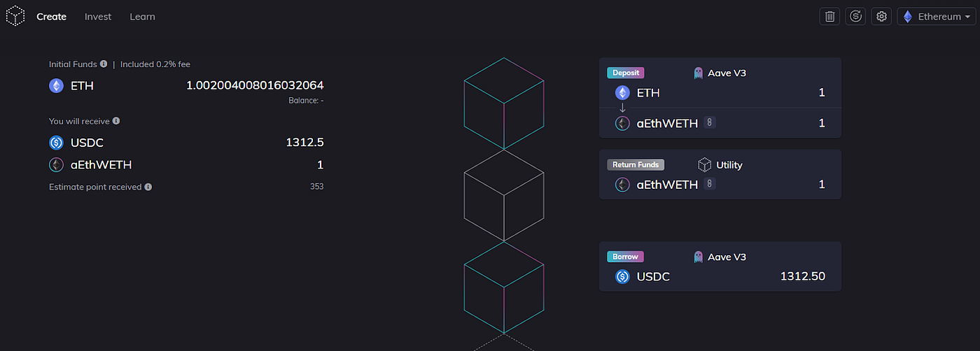Screen dimensions: 980x351
Task: Go to the Create tab
Action: pos(51,16)
